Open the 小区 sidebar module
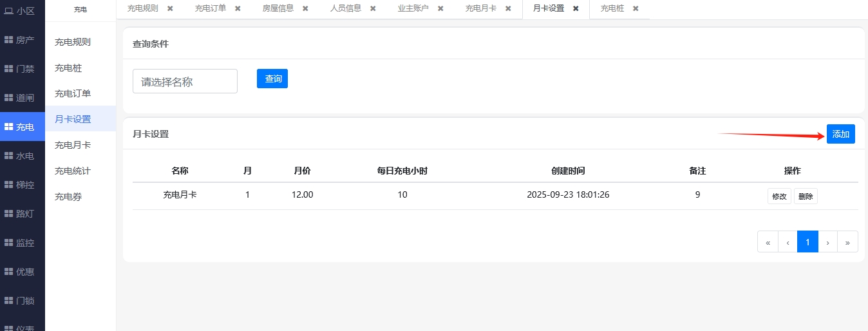868x331 pixels. pyautogui.click(x=22, y=11)
